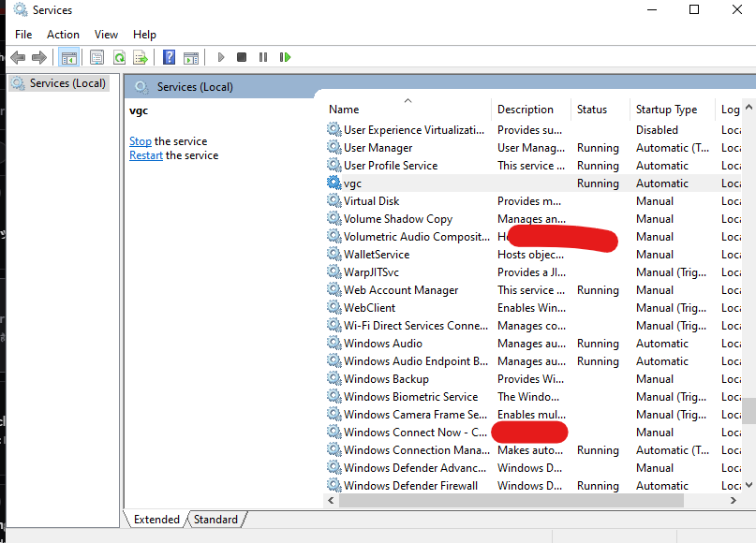Click Restart the service link
The width and height of the screenshot is (756, 543).
click(x=145, y=155)
